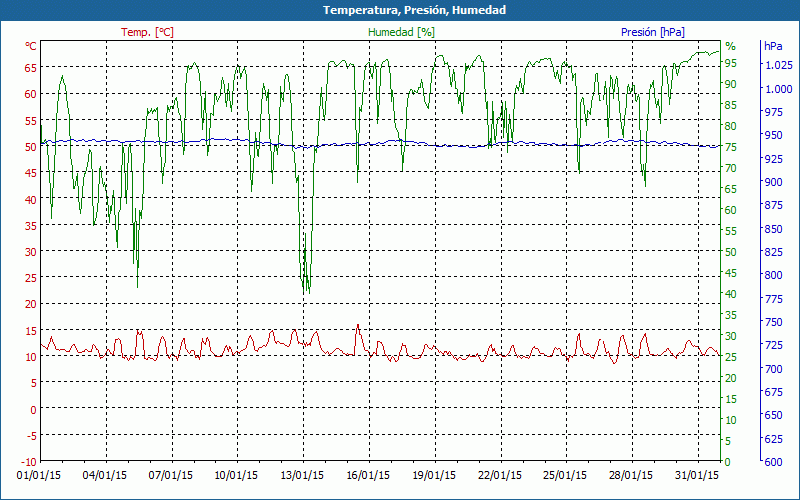Click the green '%' axis unit label

(x=731, y=46)
